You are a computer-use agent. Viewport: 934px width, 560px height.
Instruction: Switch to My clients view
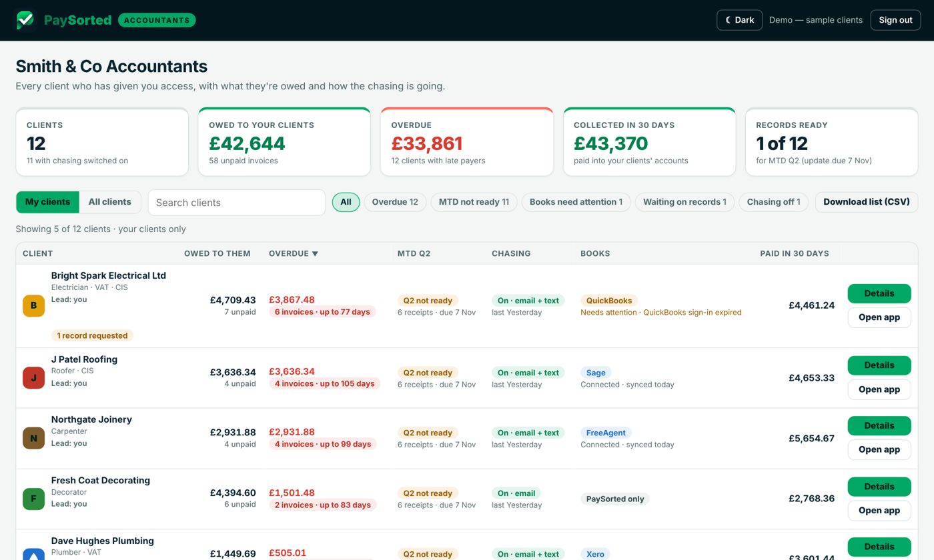pos(47,202)
